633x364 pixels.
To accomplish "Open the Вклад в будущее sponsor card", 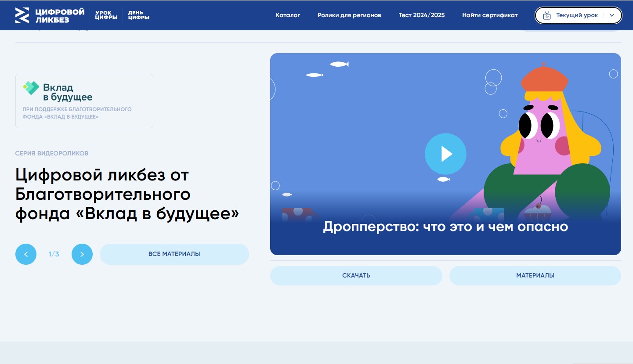I will [x=84, y=101].
